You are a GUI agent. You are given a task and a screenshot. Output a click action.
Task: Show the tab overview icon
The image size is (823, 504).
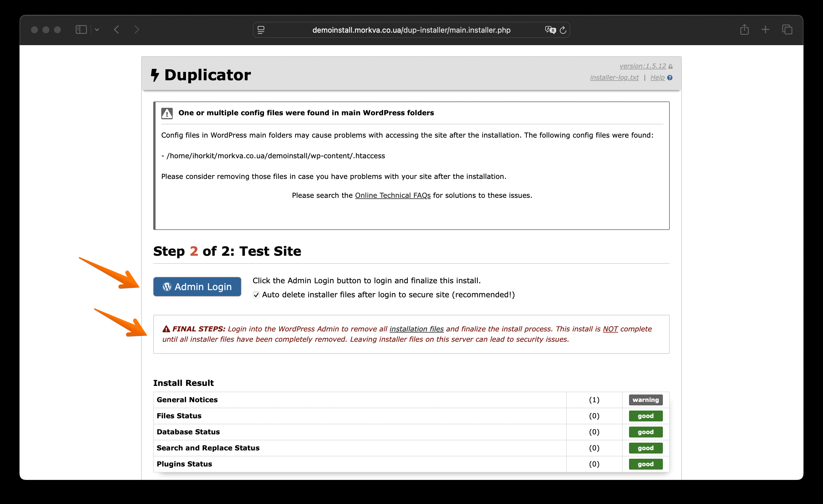click(x=787, y=30)
